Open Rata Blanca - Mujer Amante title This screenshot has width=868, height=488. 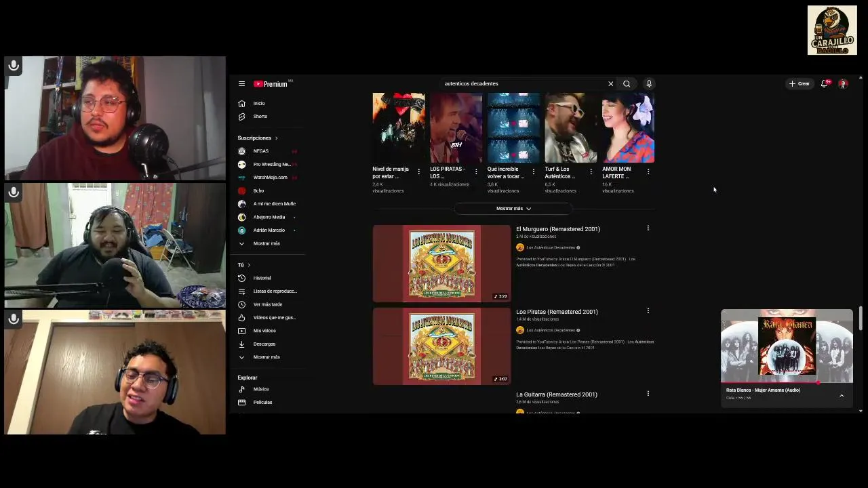point(763,390)
